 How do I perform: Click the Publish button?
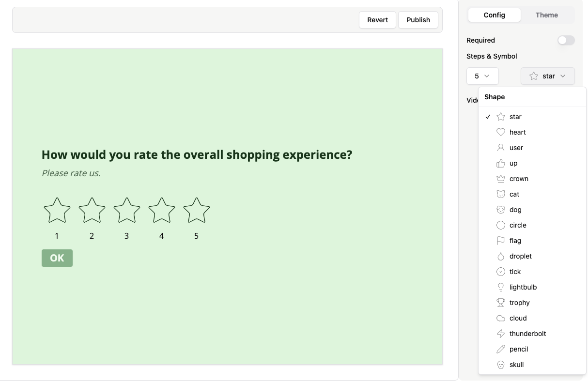click(x=418, y=20)
